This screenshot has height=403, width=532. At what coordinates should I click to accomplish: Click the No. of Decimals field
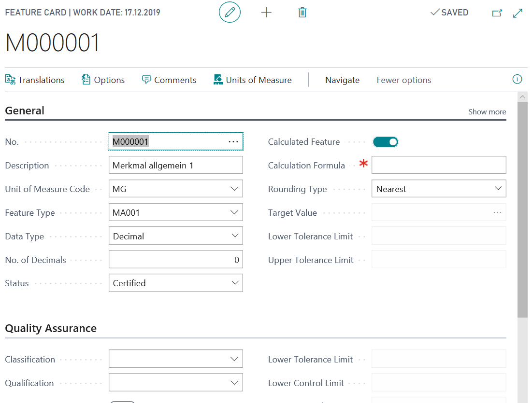click(176, 260)
